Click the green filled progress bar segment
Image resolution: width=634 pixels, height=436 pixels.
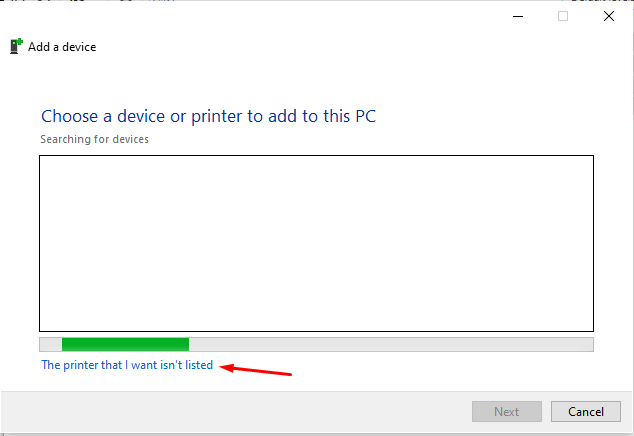coord(125,344)
